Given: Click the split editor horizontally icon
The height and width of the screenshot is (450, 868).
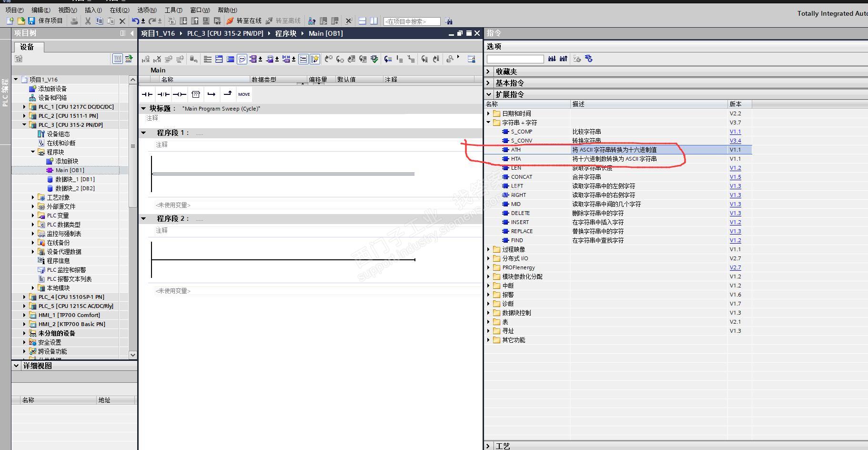Looking at the screenshot, I should point(362,21).
